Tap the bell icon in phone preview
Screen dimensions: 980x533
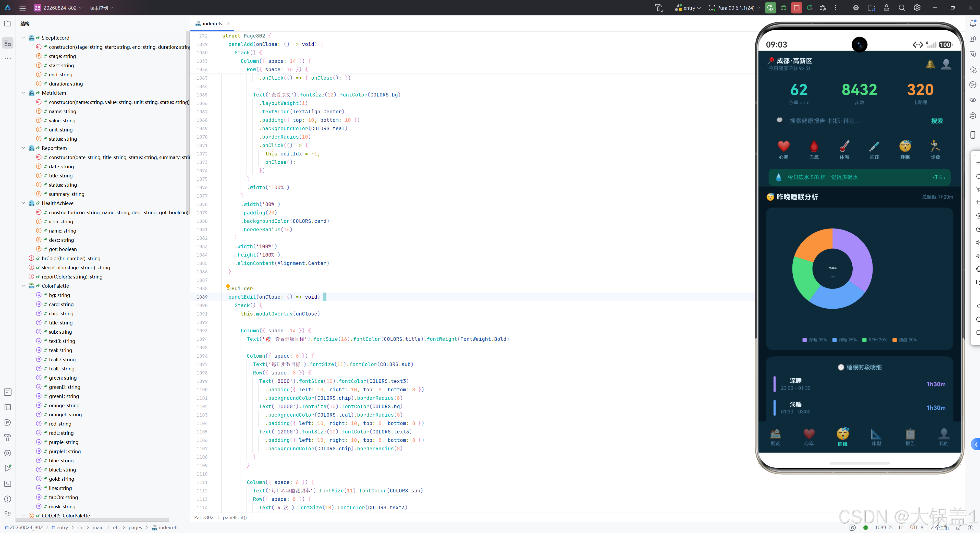tap(930, 64)
